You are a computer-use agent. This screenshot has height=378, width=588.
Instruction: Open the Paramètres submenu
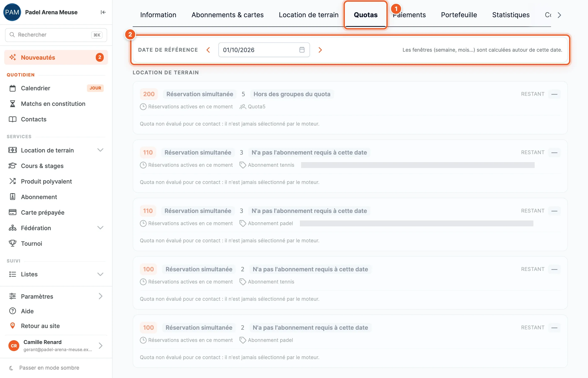pos(56,296)
